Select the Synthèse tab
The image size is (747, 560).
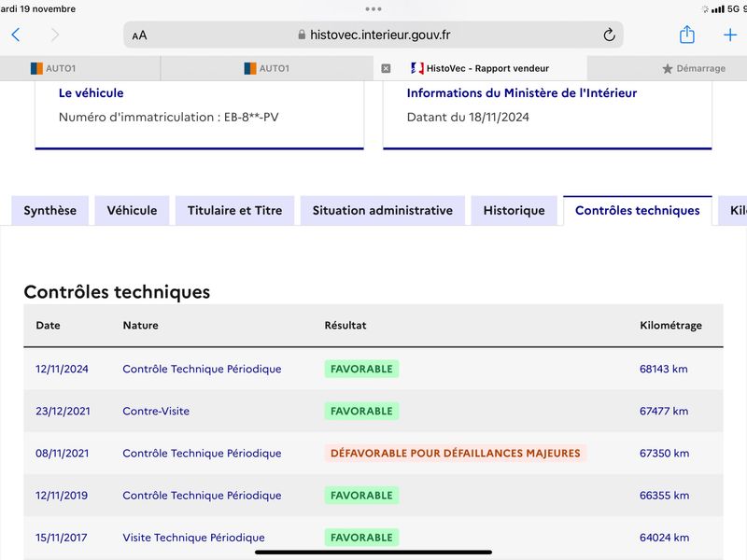50,211
